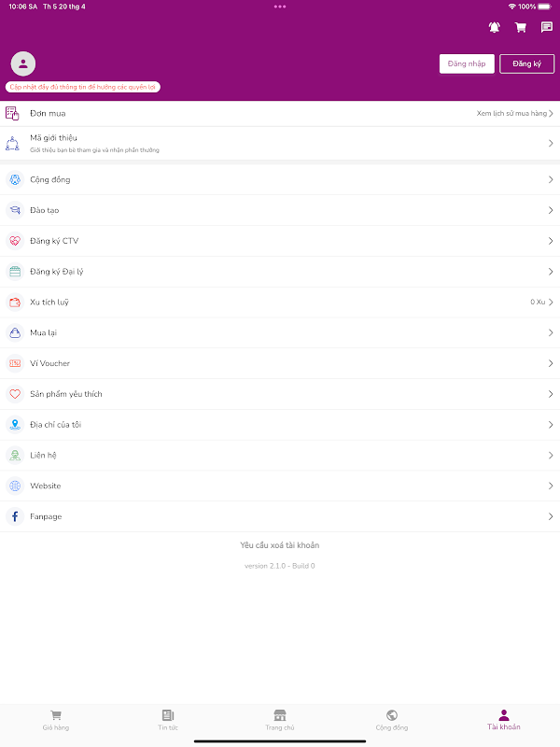The width and height of the screenshot is (560, 747).
Task: Click the Đăng ký CTV heart icon
Action: point(15,241)
